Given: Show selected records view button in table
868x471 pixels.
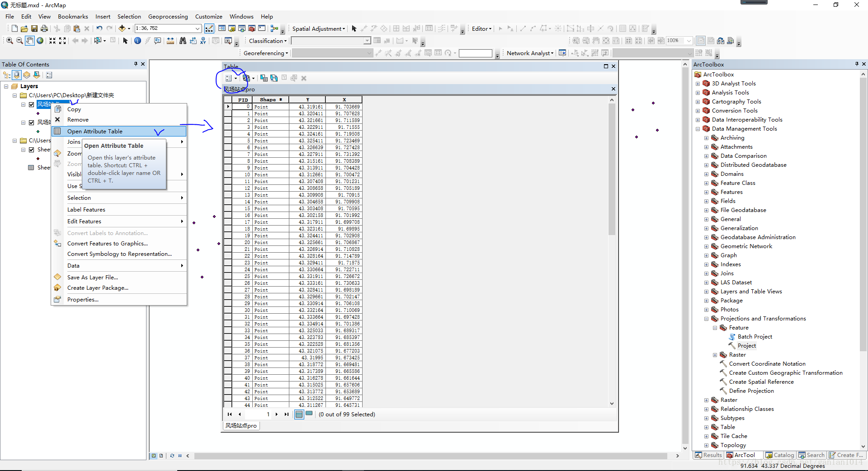Looking at the screenshot, I should click(x=309, y=414).
